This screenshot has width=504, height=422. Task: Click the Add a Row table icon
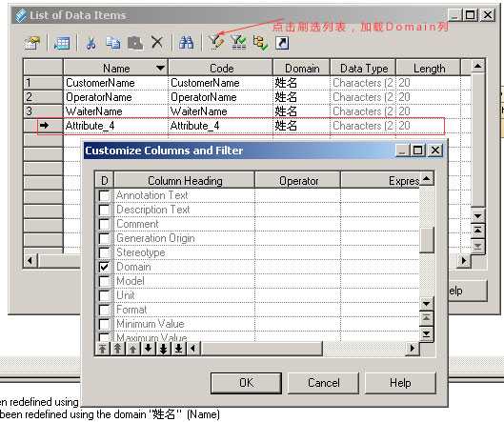pyautogui.click(x=62, y=43)
